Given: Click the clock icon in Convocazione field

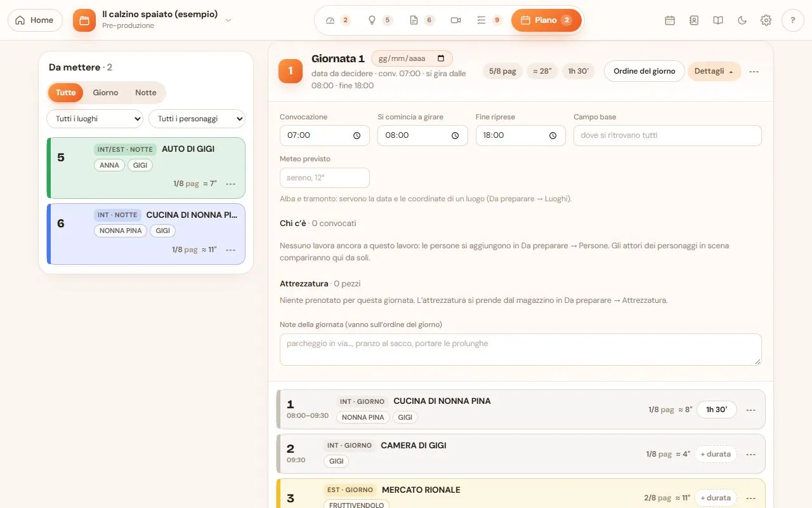Looking at the screenshot, I should click(x=357, y=135).
